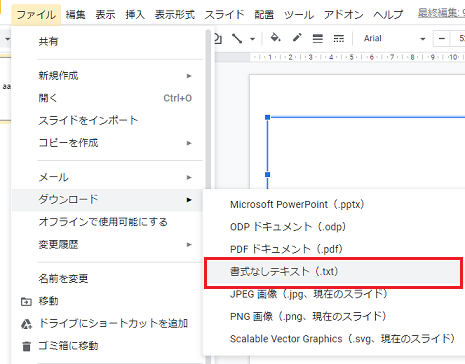This screenshot has height=364, width=465.
Task: Click the top-left text box handle
Action: tap(267, 117)
